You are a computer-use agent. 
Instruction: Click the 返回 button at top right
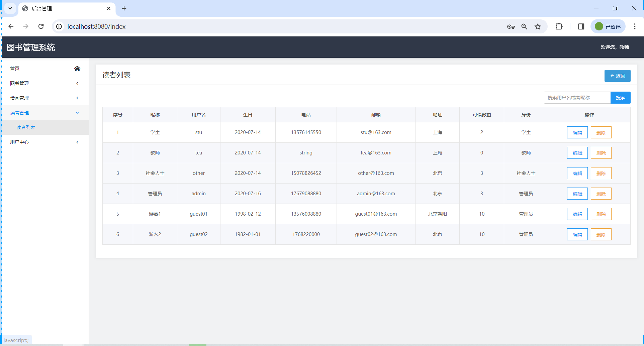click(617, 76)
